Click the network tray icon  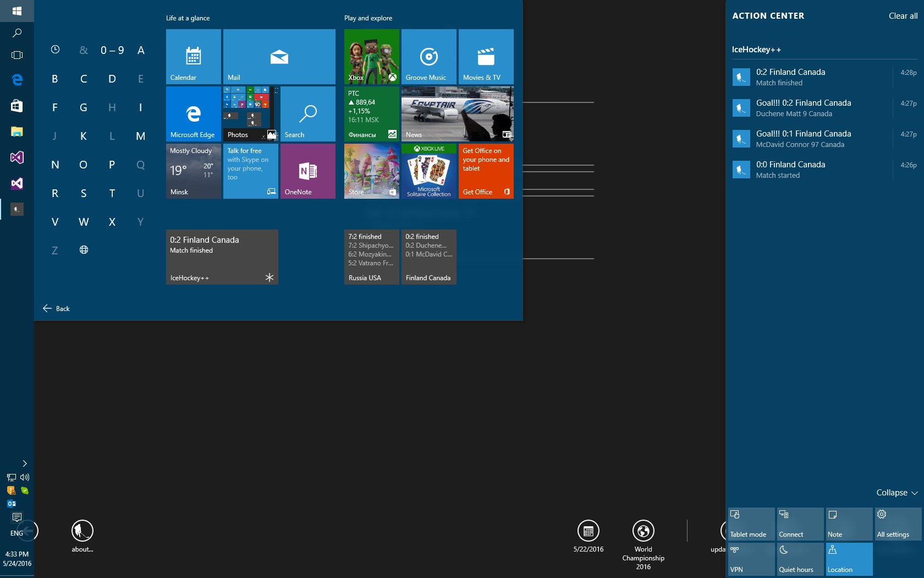coord(12,477)
